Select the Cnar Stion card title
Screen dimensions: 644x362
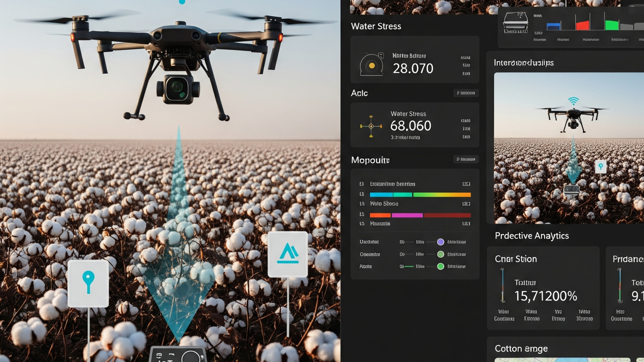tap(516, 259)
